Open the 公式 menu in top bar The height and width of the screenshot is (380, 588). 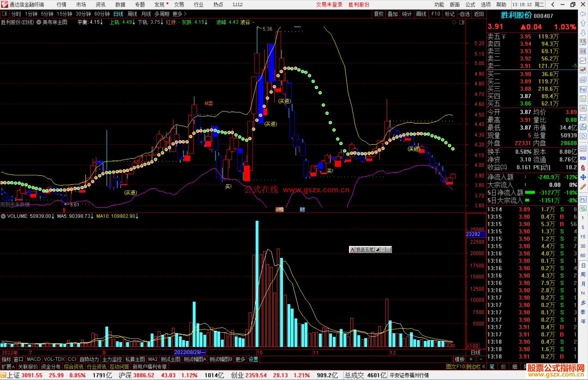click(470, 5)
